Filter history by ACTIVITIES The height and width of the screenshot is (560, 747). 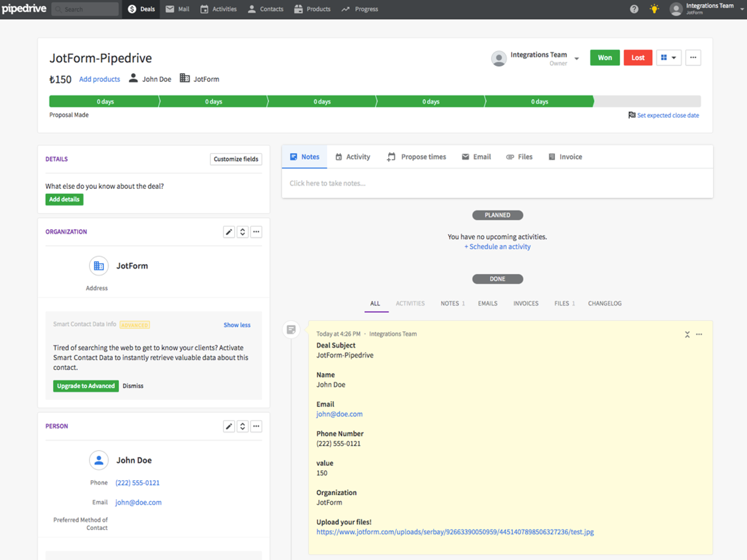point(410,304)
